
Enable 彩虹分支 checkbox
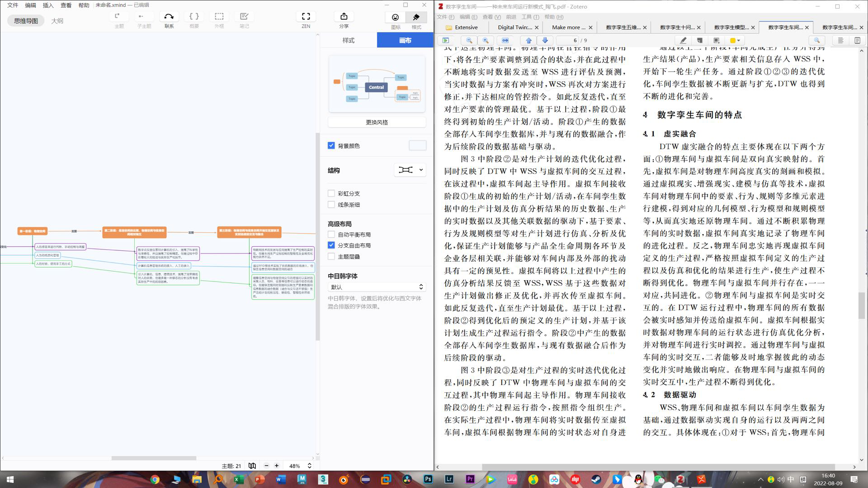(x=331, y=193)
